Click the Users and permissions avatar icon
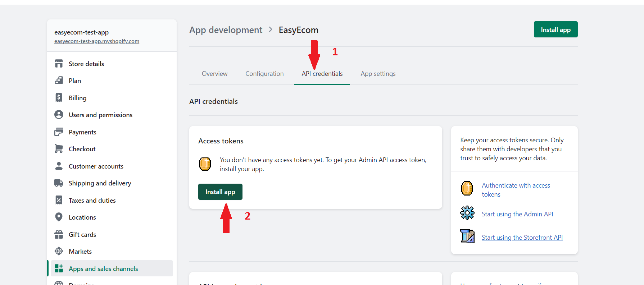 point(59,115)
